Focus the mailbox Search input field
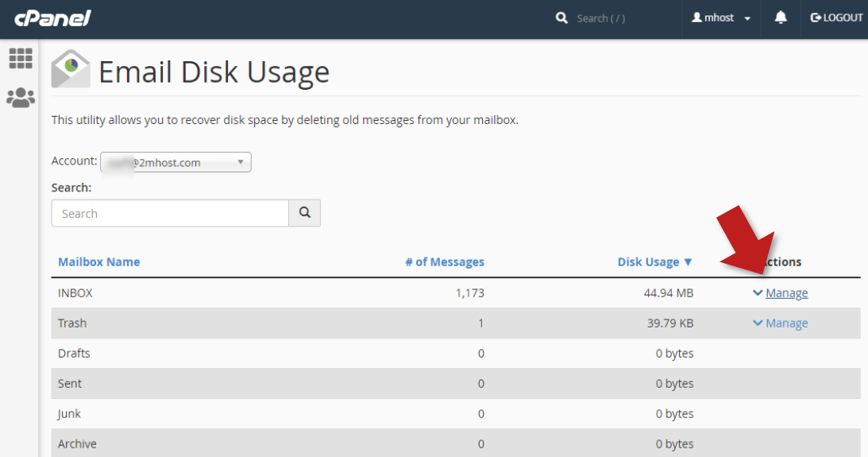The height and width of the screenshot is (457, 868). [x=170, y=213]
